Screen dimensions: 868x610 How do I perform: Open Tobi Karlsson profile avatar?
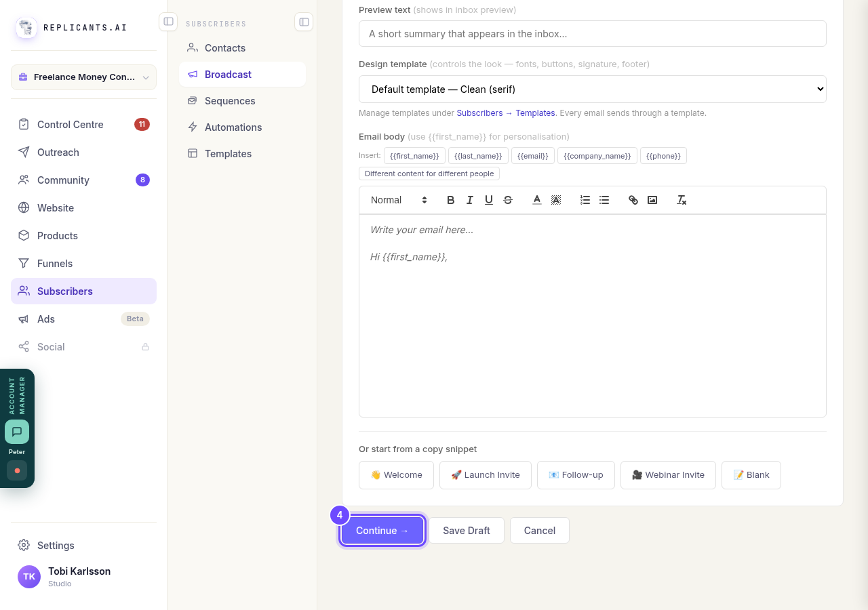tap(29, 577)
